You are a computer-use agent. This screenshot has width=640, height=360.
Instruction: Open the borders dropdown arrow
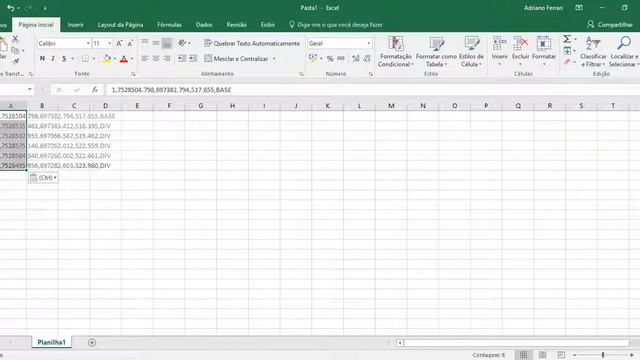(93, 59)
